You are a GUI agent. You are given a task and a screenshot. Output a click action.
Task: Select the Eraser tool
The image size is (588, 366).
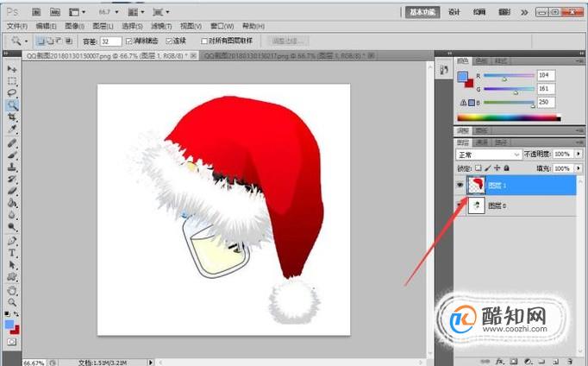12,191
